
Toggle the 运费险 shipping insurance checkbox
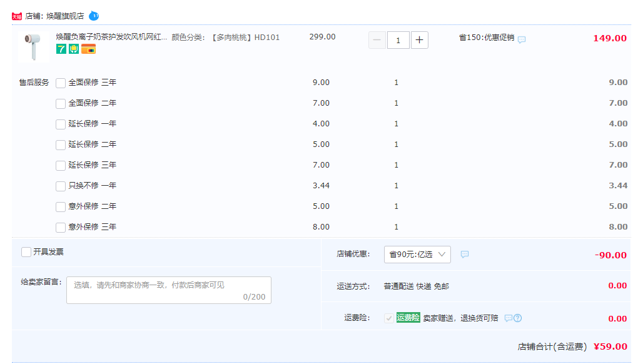pos(389,318)
